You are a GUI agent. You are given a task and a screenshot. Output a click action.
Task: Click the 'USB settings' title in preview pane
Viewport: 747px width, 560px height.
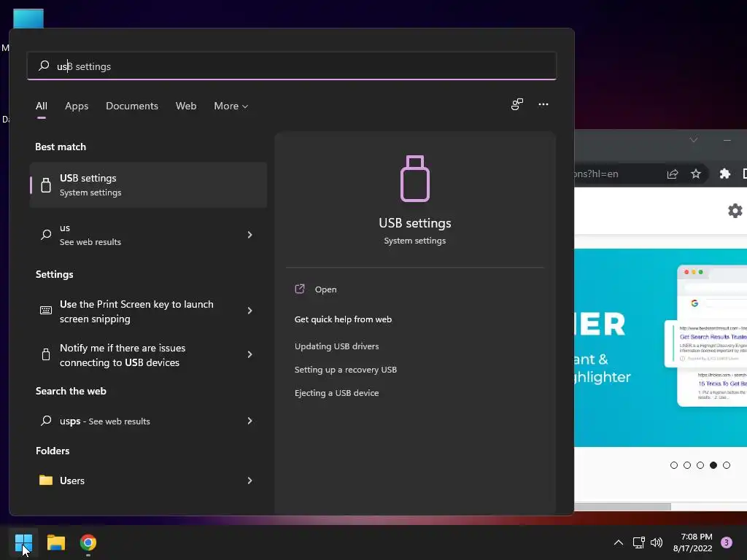pos(415,223)
